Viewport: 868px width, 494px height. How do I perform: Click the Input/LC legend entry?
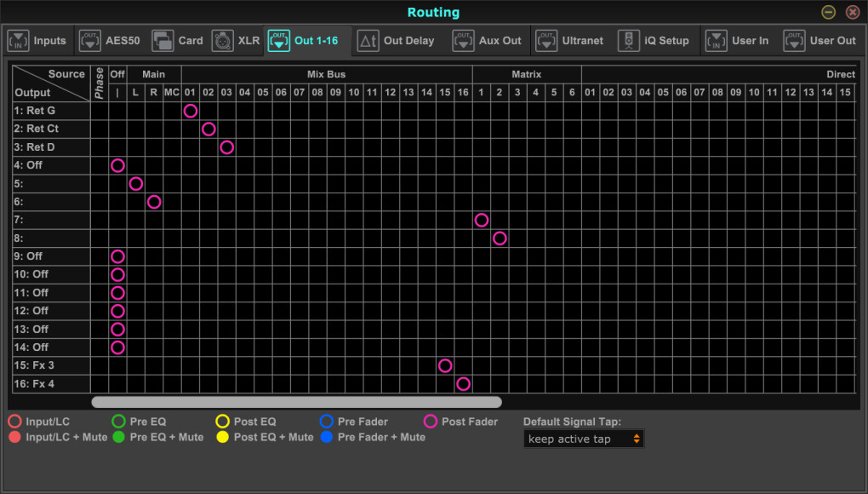pos(39,422)
